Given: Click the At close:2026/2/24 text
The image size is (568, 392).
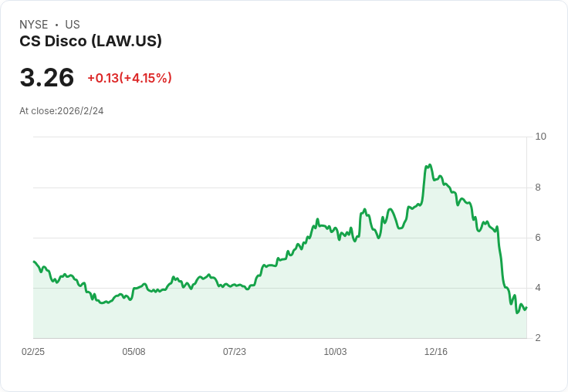Looking at the screenshot, I should coord(62,111).
